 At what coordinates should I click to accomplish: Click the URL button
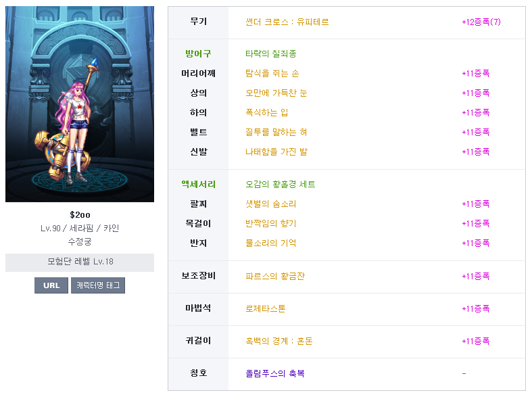tap(51, 285)
